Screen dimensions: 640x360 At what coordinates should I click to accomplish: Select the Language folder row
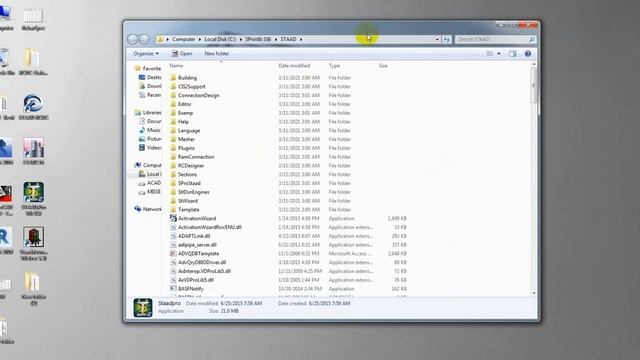click(x=288, y=131)
